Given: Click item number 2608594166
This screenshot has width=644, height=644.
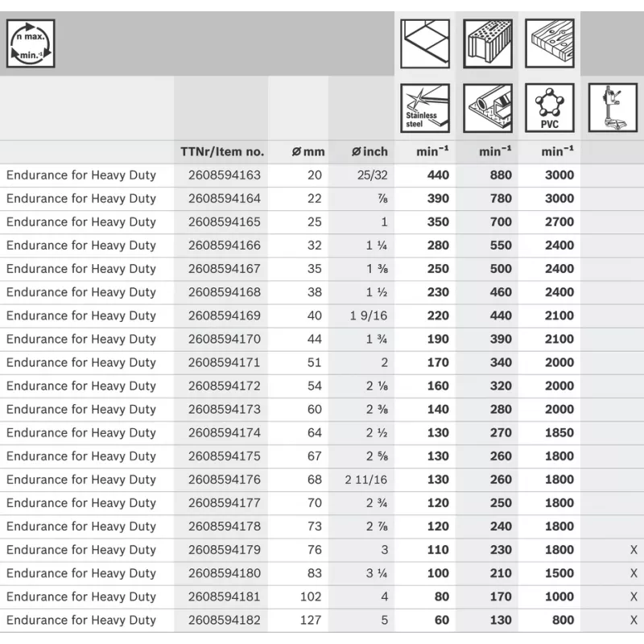Looking at the screenshot, I should pyautogui.click(x=225, y=246).
